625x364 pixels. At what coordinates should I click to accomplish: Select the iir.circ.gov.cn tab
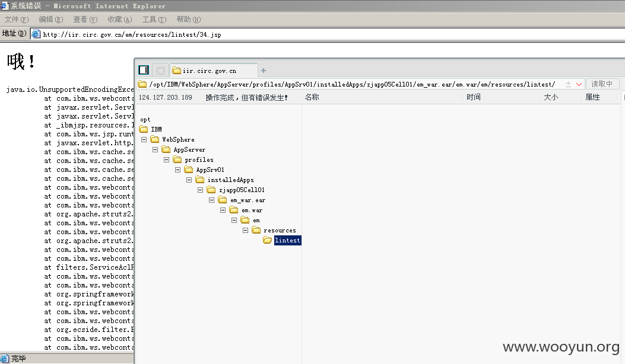pos(214,71)
